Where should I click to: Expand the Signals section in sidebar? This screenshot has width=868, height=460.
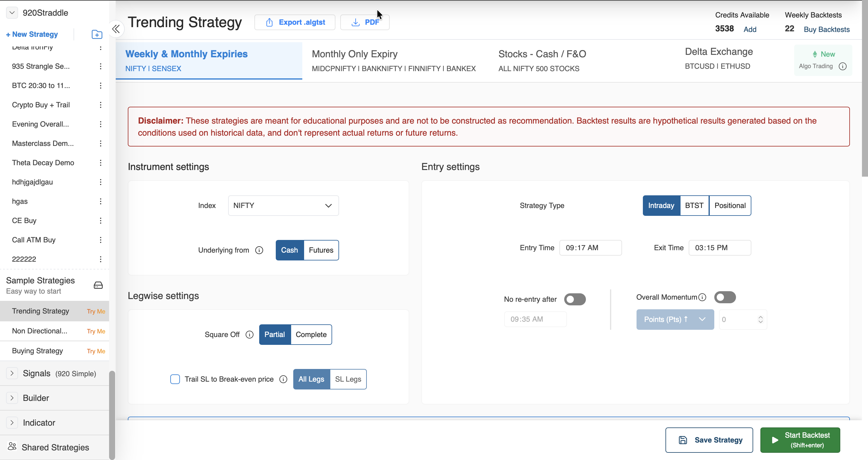(x=12, y=373)
